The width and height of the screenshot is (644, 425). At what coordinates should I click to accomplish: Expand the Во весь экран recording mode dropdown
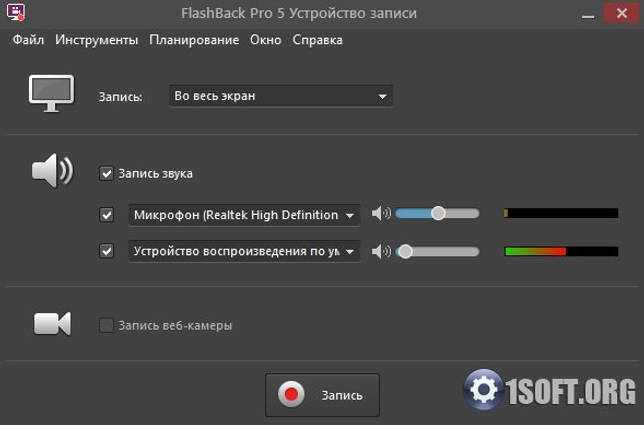(x=281, y=96)
